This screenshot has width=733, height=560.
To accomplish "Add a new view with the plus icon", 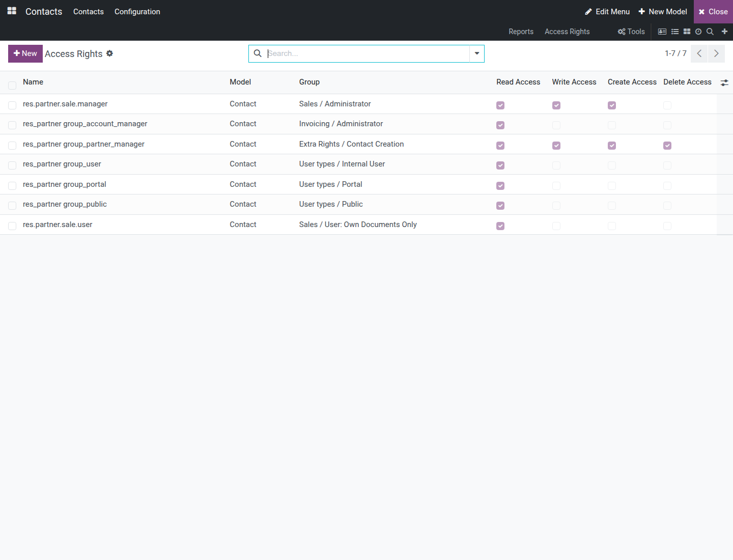I will [x=724, y=32].
